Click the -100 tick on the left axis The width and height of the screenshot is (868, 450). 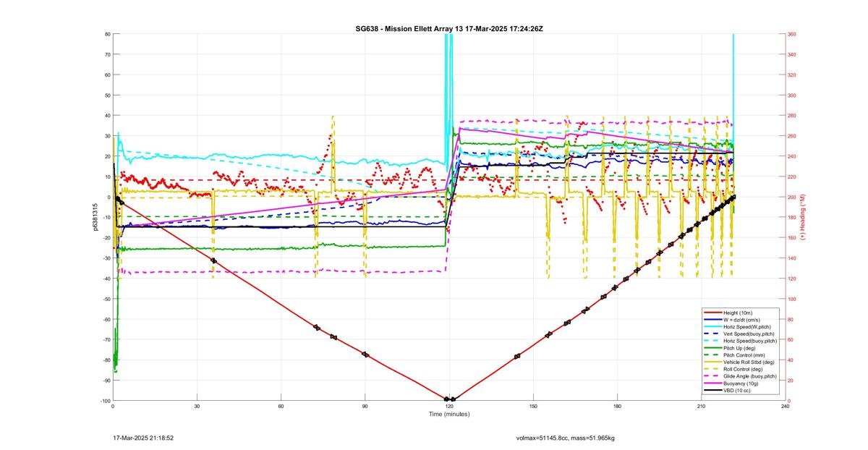[x=104, y=401]
